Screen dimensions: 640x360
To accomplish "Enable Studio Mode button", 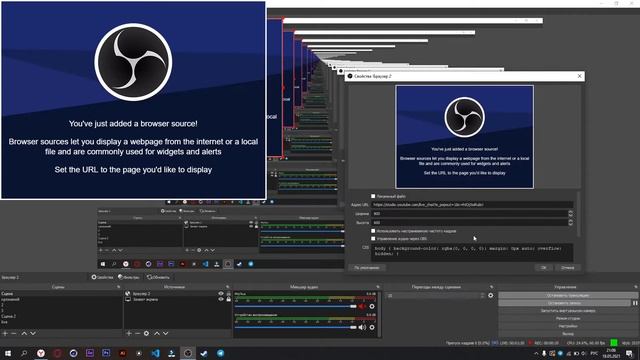I will coord(568,318).
